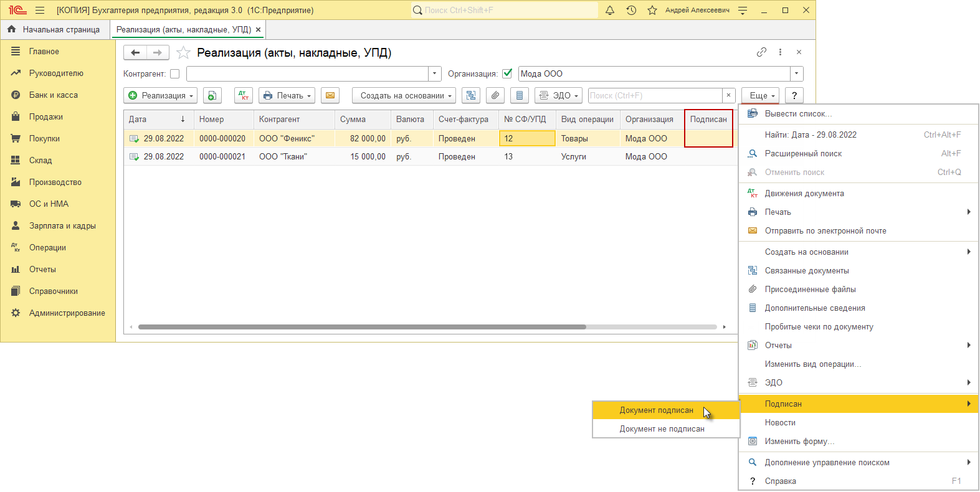Screen dimensions: 980x492
Task: Open Банк и касса sidebar section
Action: point(54,95)
